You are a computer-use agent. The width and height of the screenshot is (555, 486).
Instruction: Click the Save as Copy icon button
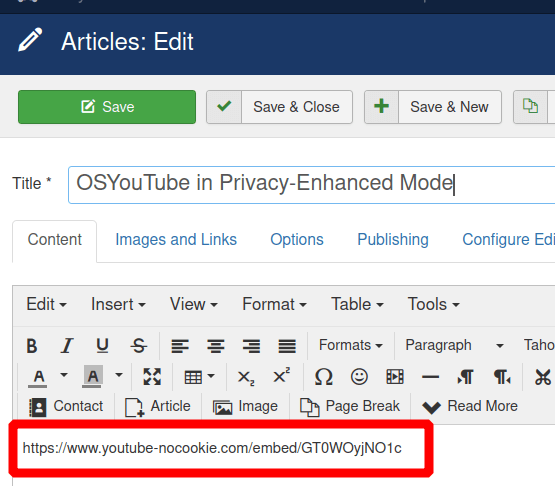pyautogui.click(x=530, y=107)
